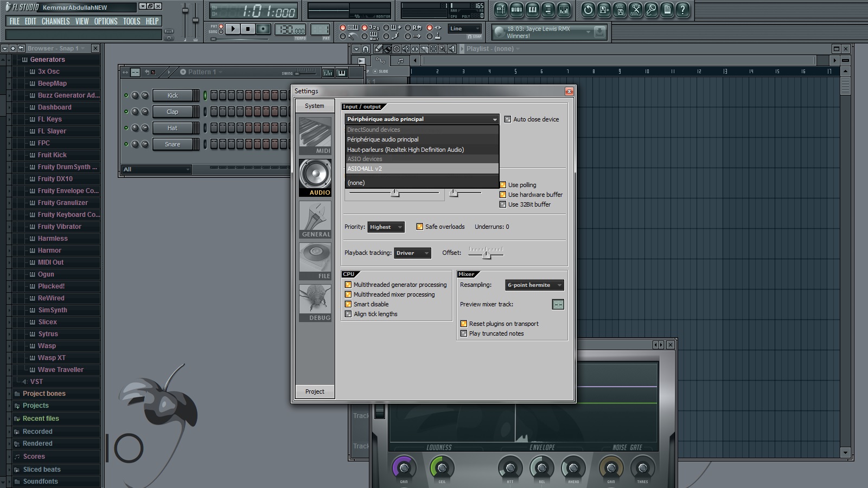Screen dimensions: 868x488
Task: Start playback with the Play button
Action: pyautogui.click(x=233, y=29)
